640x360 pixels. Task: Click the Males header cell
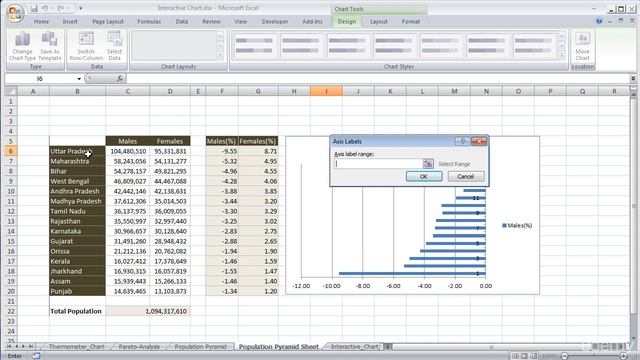pos(127,141)
